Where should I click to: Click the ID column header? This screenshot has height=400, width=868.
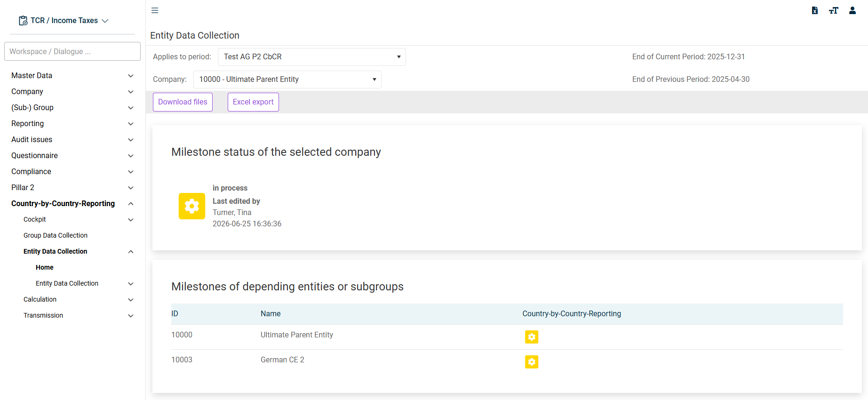tap(175, 314)
